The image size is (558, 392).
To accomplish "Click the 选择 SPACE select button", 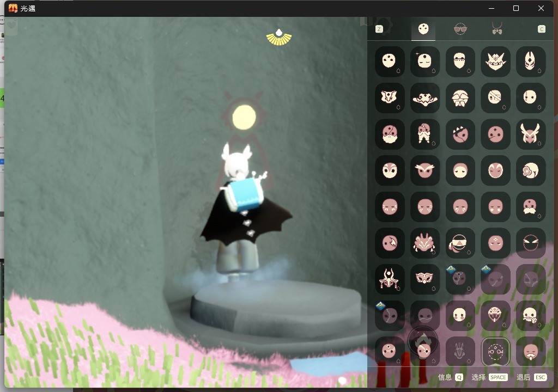I will tap(489, 377).
